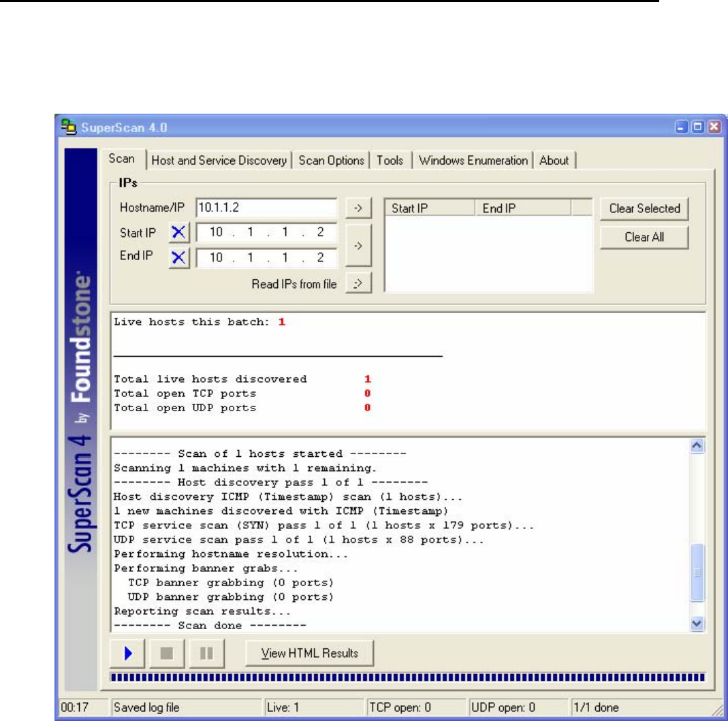
Task: Add the Hostname/IP using its arrow button
Action: (358, 208)
